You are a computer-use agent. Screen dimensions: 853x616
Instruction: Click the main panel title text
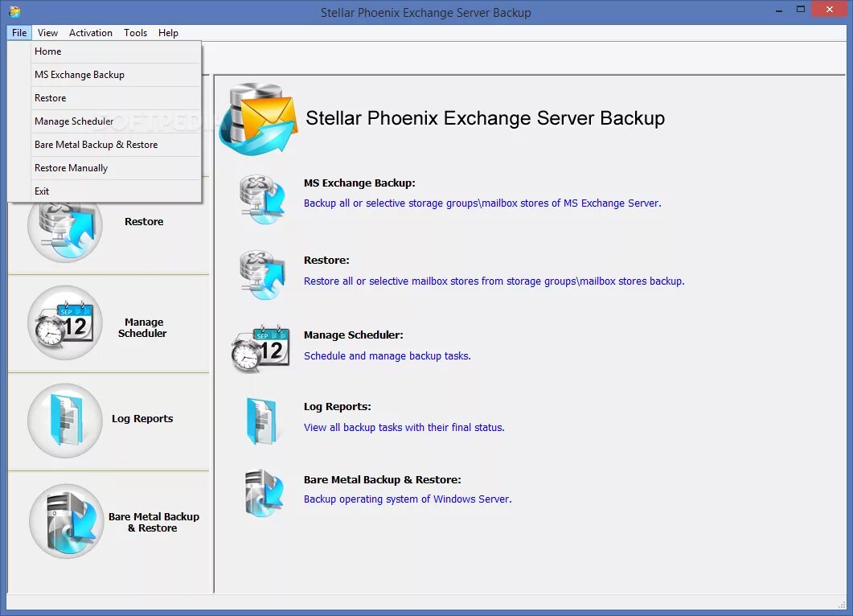486,118
